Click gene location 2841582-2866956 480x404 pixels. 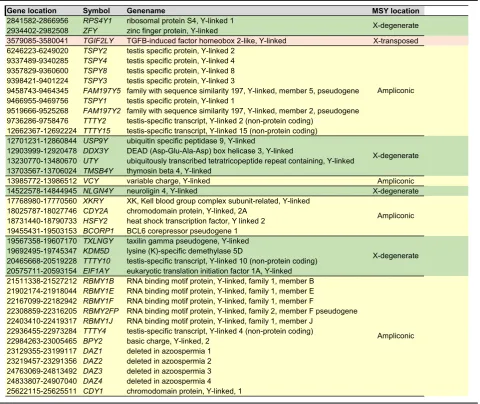(x=37, y=21)
